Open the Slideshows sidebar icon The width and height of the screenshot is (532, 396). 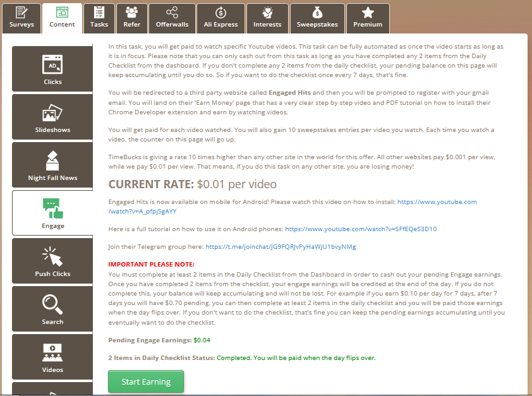[x=52, y=112]
